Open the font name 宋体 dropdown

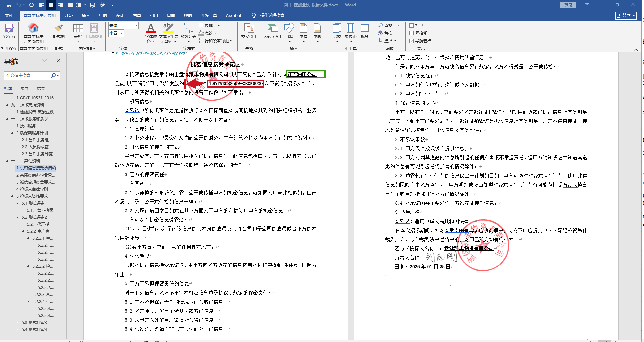136,25
